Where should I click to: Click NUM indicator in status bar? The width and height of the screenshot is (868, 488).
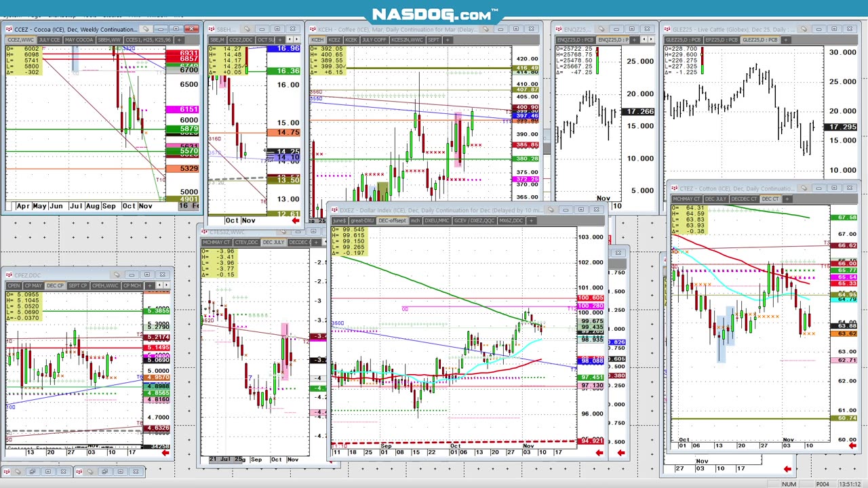pos(789,484)
